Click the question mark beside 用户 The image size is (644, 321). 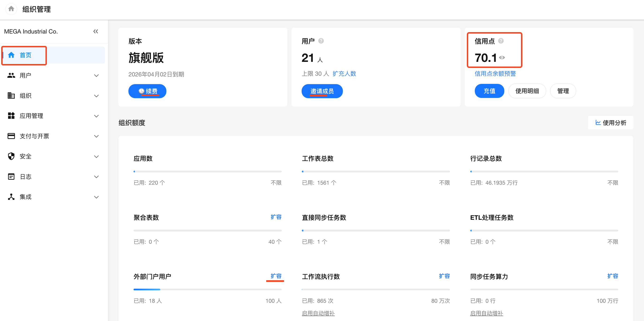point(321,41)
